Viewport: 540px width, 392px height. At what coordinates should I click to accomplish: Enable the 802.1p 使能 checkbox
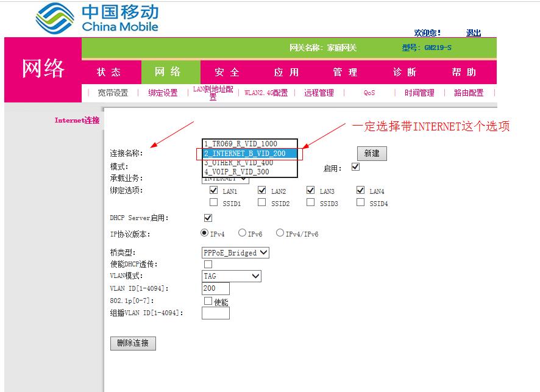[x=208, y=300]
